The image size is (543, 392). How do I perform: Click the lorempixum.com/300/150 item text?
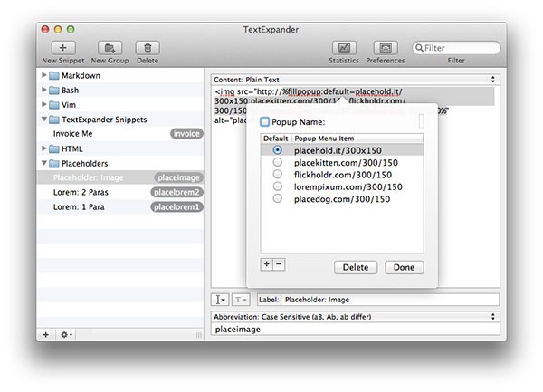348,186
